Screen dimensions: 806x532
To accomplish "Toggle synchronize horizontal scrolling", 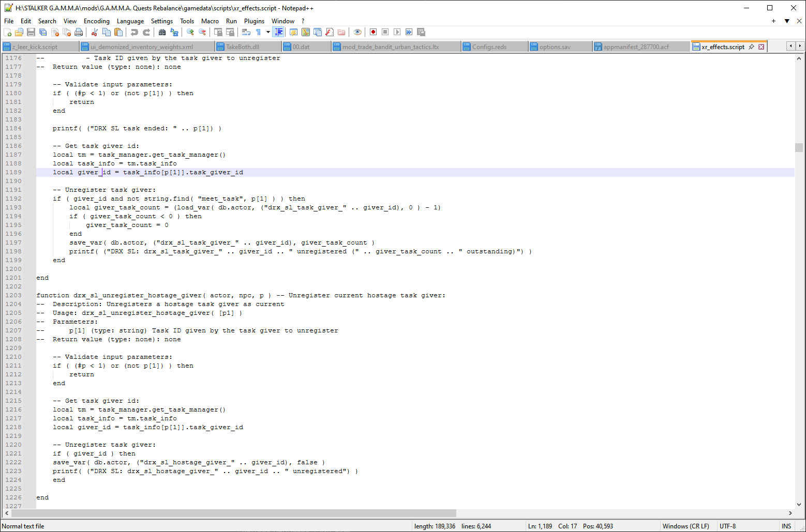I will (230, 32).
